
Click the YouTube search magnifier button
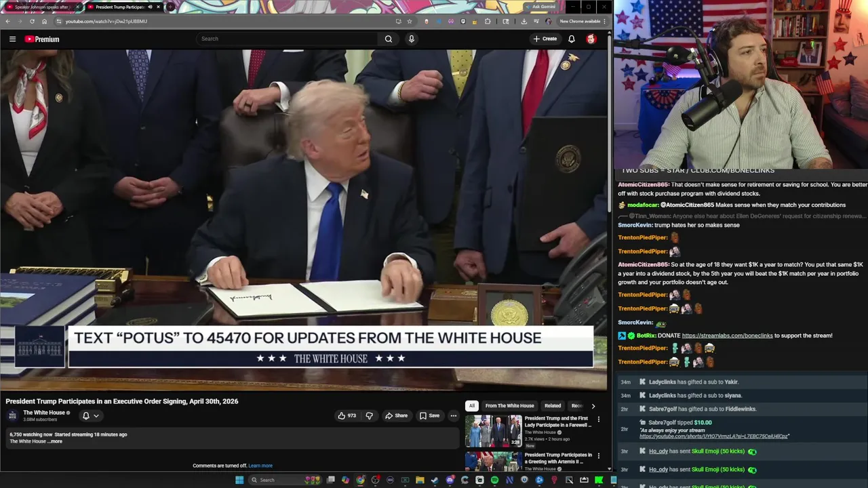point(389,39)
